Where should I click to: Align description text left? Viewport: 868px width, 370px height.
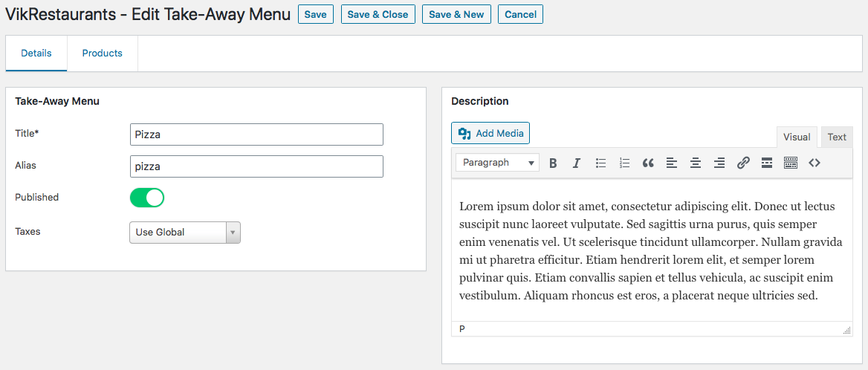[672, 163]
